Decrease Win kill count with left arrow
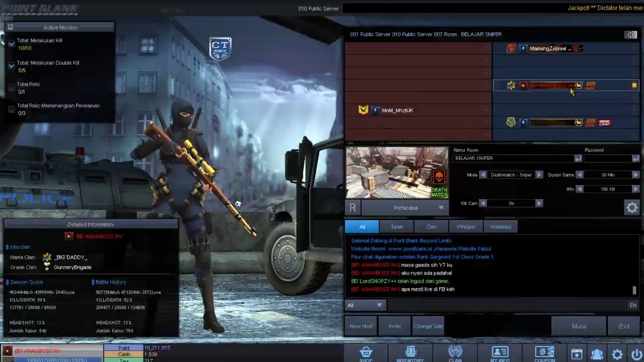The image size is (644, 362). [580, 189]
